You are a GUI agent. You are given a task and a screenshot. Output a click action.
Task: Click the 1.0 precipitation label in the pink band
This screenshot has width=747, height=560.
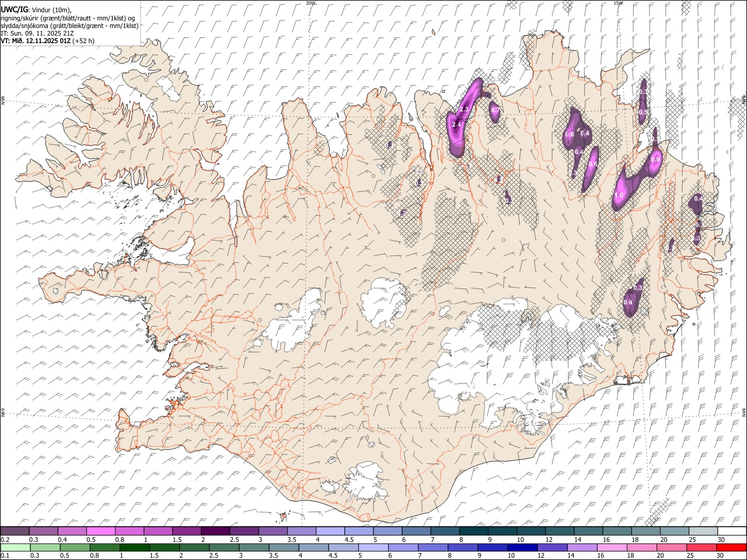(619, 195)
